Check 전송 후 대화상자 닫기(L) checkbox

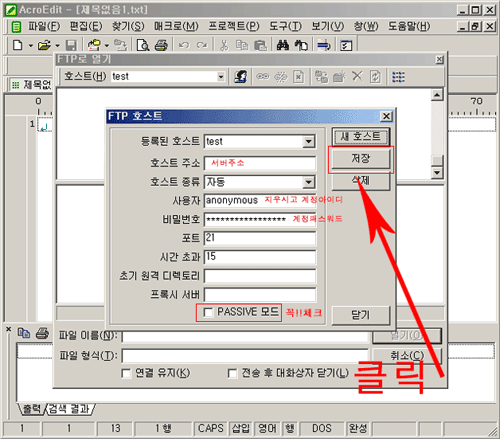tap(232, 373)
